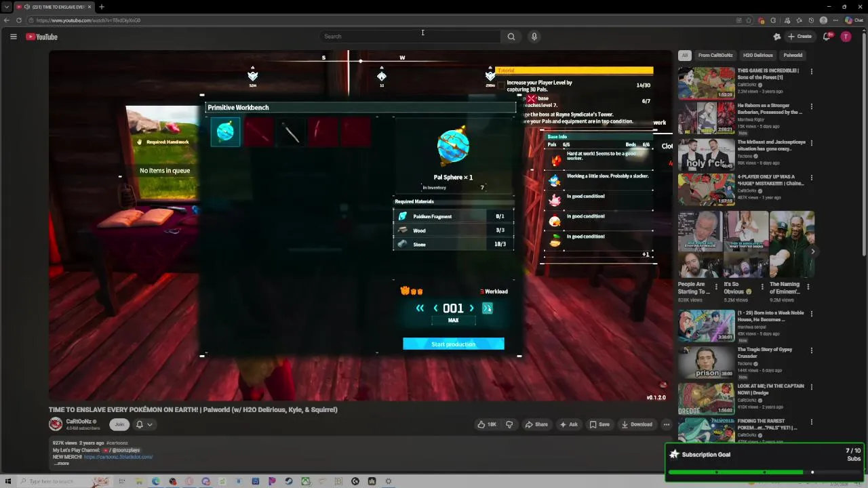Open the Gypsy Crusader video title
The width and height of the screenshot is (868, 488).
coord(764,352)
